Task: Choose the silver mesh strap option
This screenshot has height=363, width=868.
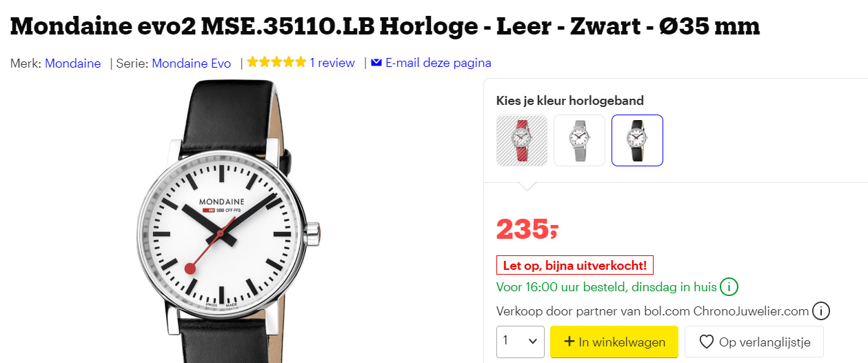Action: click(579, 141)
